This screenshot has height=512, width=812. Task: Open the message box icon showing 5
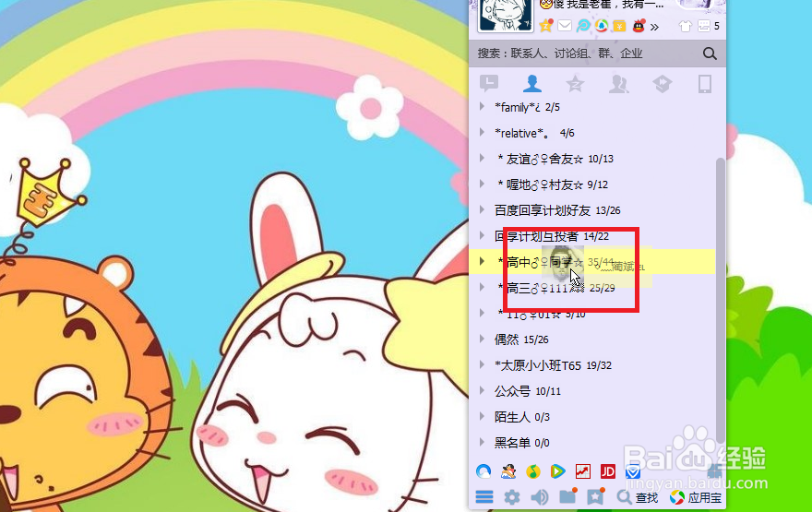[708, 26]
